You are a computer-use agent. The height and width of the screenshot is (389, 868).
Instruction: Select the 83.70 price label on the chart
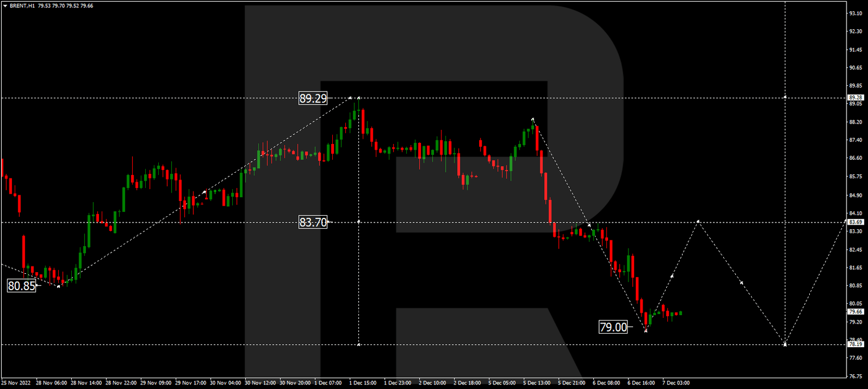click(313, 222)
